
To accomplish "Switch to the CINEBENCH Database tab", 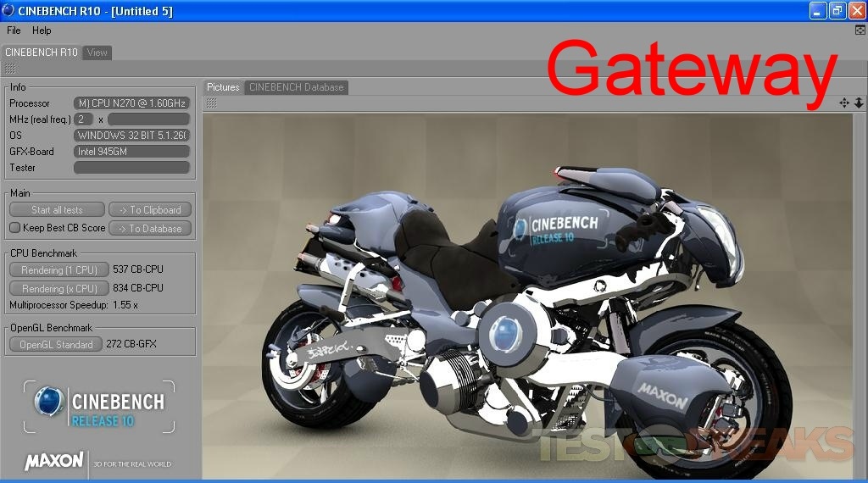I will tap(296, 87).
